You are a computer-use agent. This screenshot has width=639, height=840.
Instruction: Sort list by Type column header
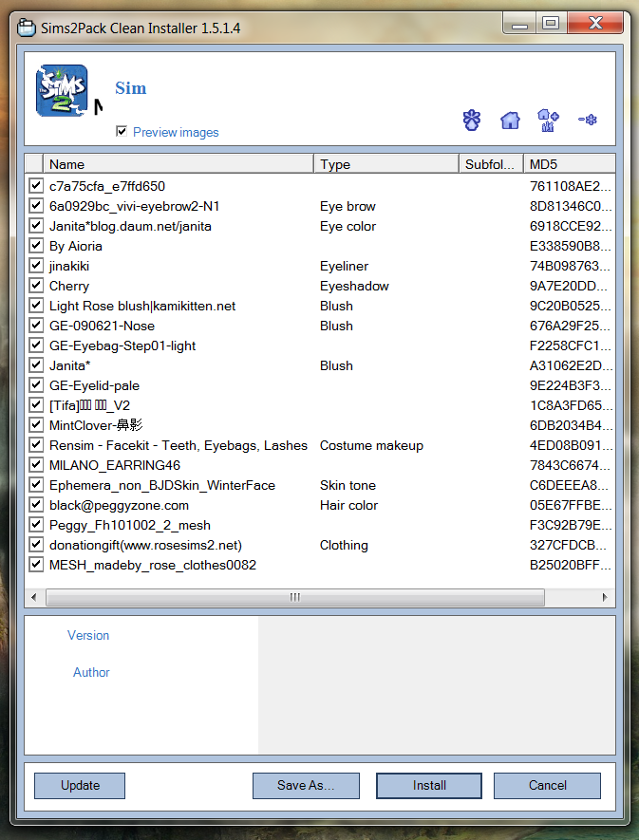pyautogui.click(x=386, y=164)
